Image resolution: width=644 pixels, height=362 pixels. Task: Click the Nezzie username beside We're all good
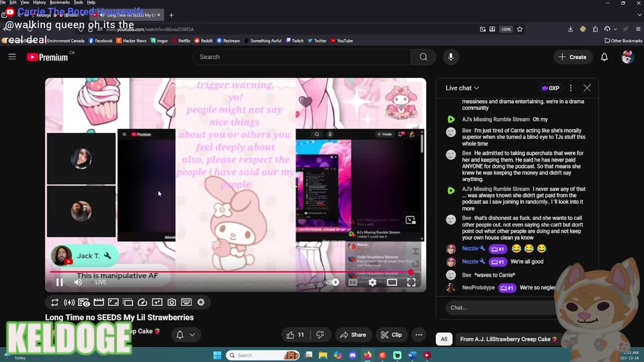tap(470, 261)
